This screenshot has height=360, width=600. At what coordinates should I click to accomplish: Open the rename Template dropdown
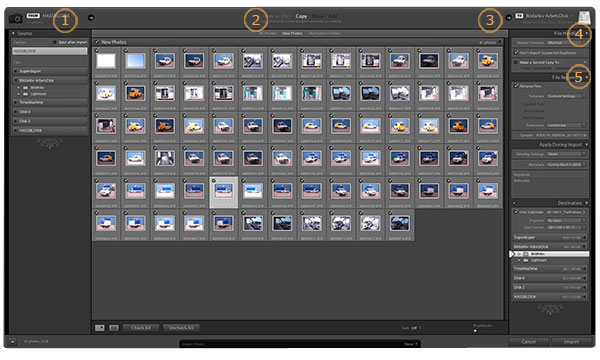(566, 96)
